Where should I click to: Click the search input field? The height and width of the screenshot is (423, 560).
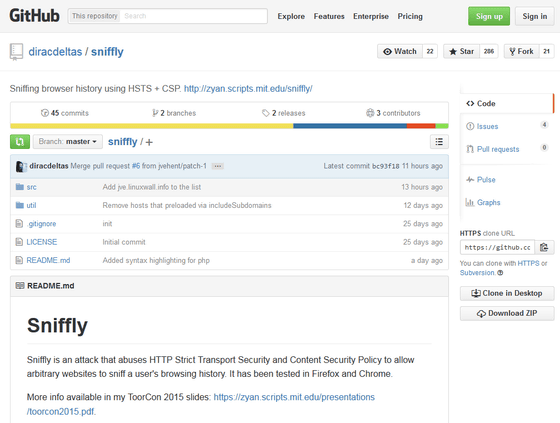[x=193, y=16]
